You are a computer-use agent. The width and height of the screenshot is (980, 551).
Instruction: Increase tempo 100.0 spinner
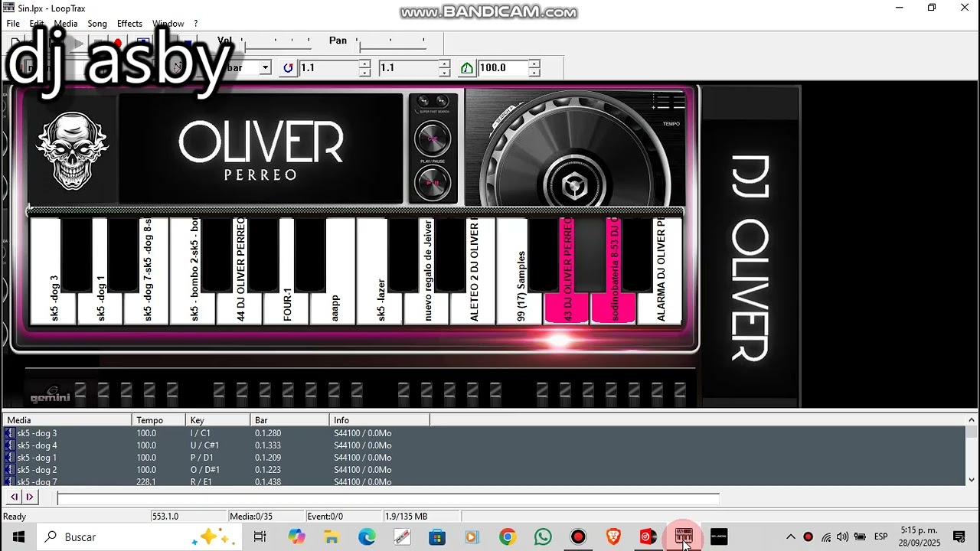coord(534,64)
